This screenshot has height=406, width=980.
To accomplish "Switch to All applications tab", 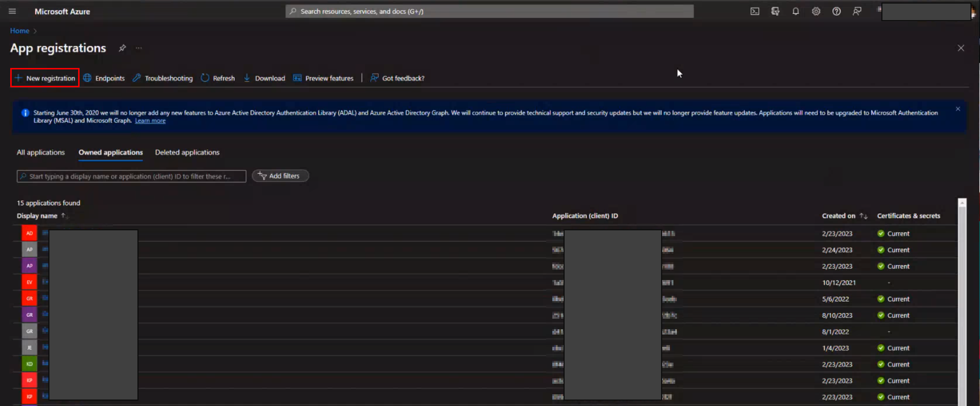I will [x=41, y=152].
